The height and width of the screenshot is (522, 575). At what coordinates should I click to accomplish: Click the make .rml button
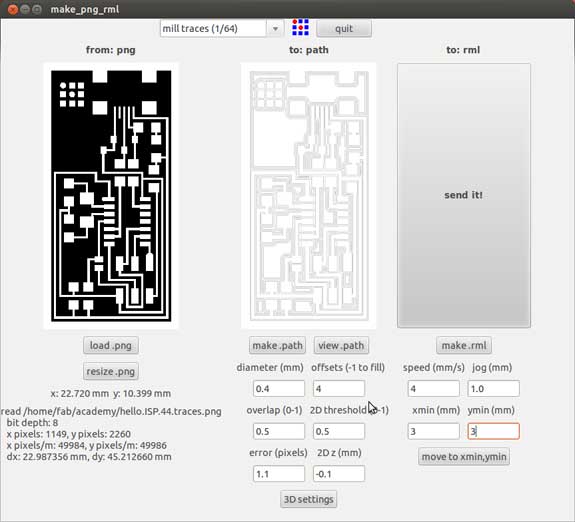464,346
